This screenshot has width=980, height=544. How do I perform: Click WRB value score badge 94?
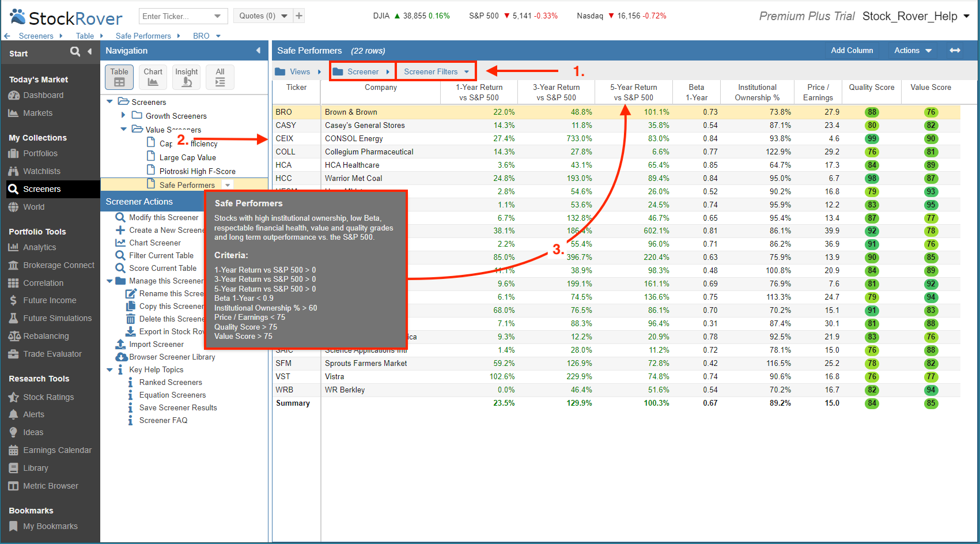pos(931,390)
